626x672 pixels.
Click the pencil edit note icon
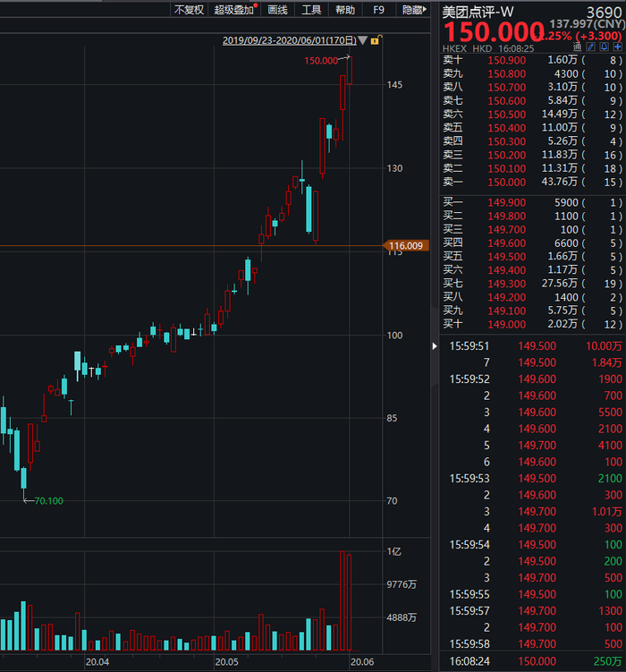591,47
